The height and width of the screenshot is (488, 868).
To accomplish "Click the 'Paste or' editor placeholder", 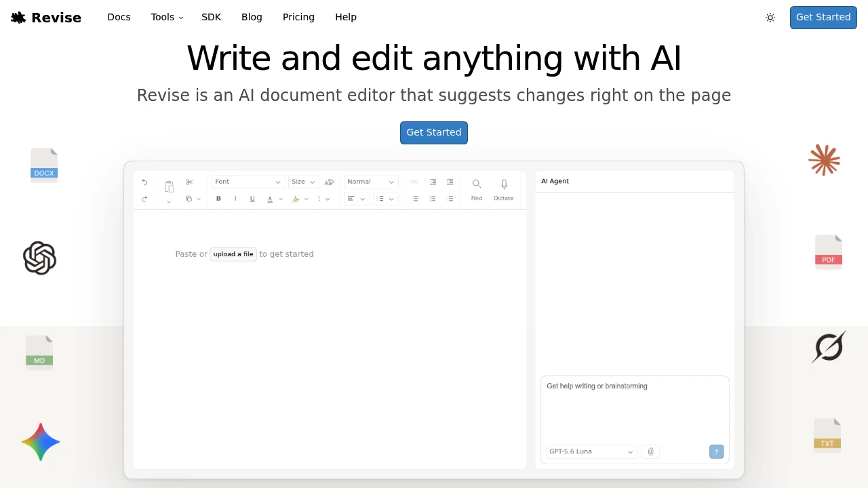I will 191,254.
